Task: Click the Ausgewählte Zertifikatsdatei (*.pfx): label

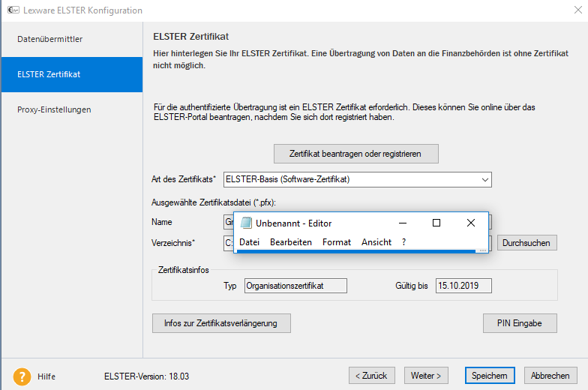Action: click(x=213, y=202)
